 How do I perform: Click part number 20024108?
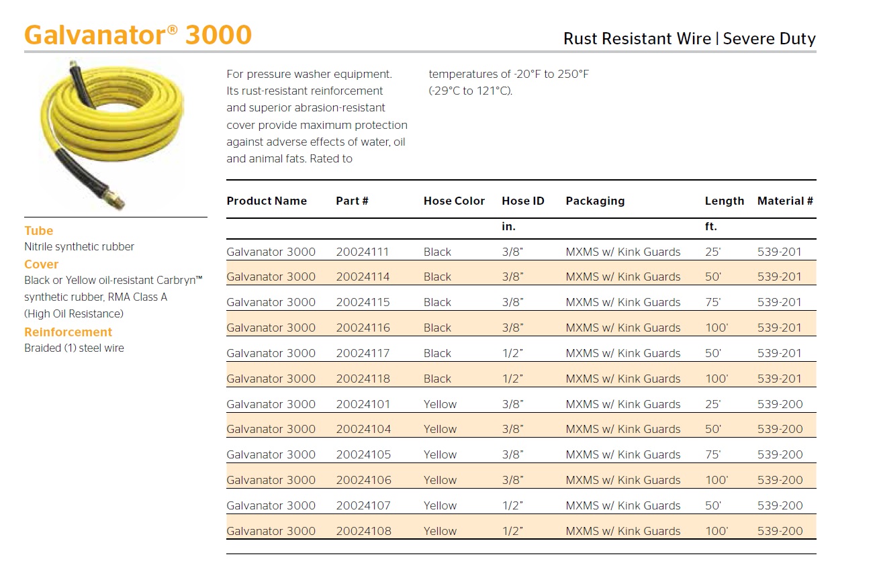363,532
